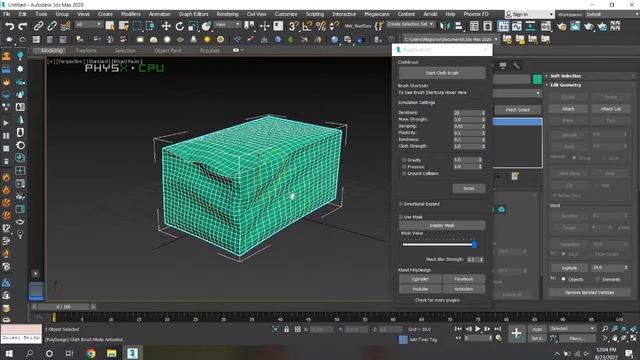Click the Unlink Selection broken-chain icon
This screenshot has height=360, width=640.
click(52, 26)
